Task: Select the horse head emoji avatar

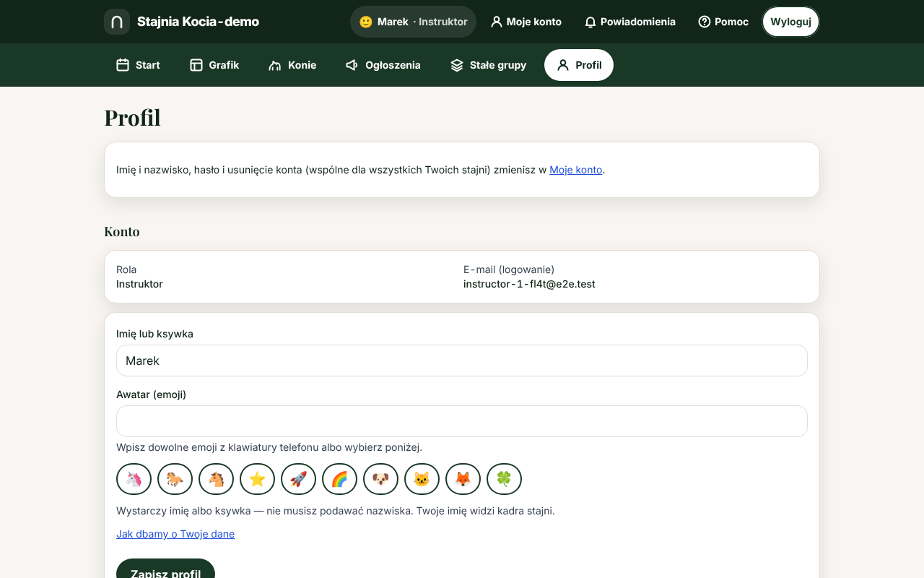Action: (216, 479)
